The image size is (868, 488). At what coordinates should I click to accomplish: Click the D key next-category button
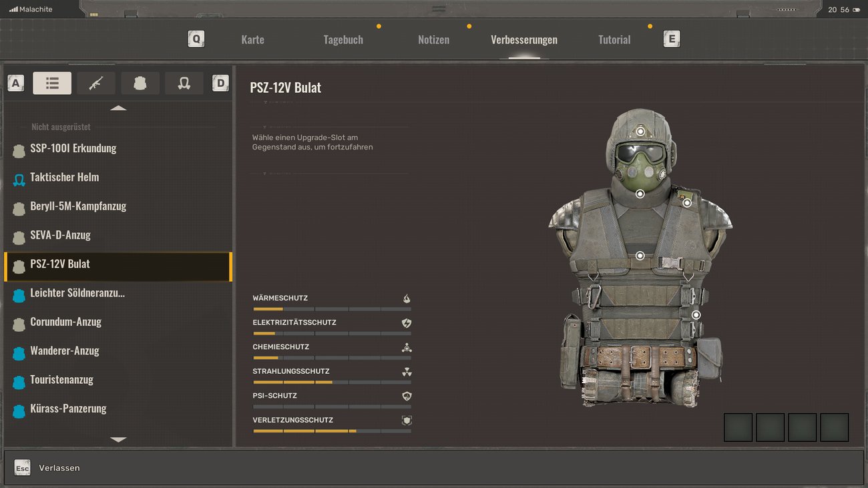click(x=220, y=83)
